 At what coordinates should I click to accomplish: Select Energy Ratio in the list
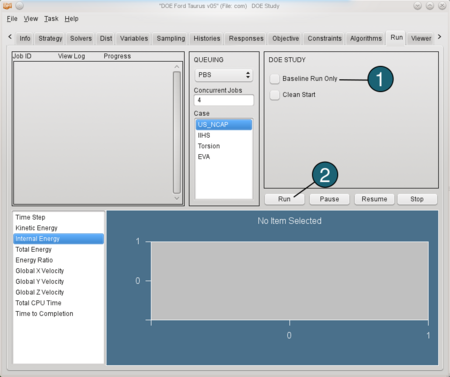pyautogui.click(x=58, y=260)
